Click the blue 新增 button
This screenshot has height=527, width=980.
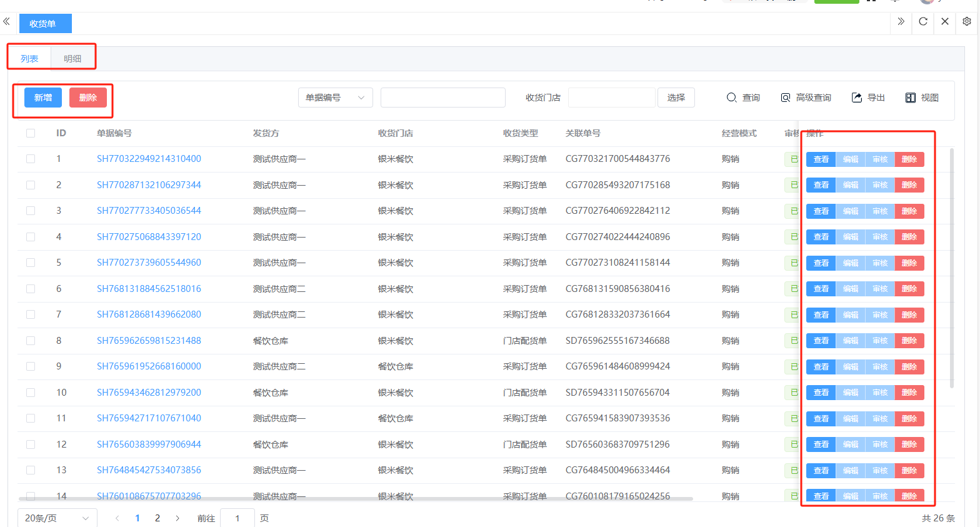tap(43, 98)
